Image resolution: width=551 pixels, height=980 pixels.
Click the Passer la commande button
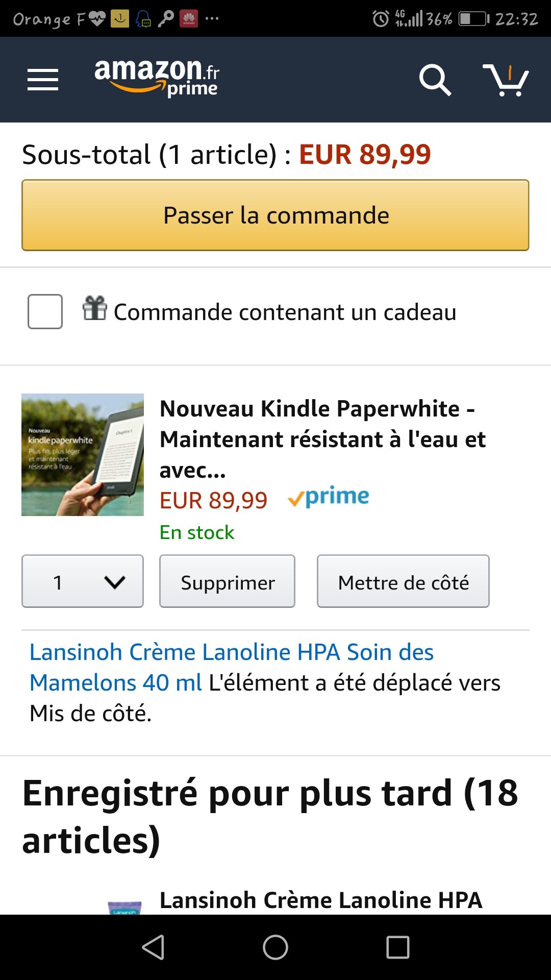275,215
